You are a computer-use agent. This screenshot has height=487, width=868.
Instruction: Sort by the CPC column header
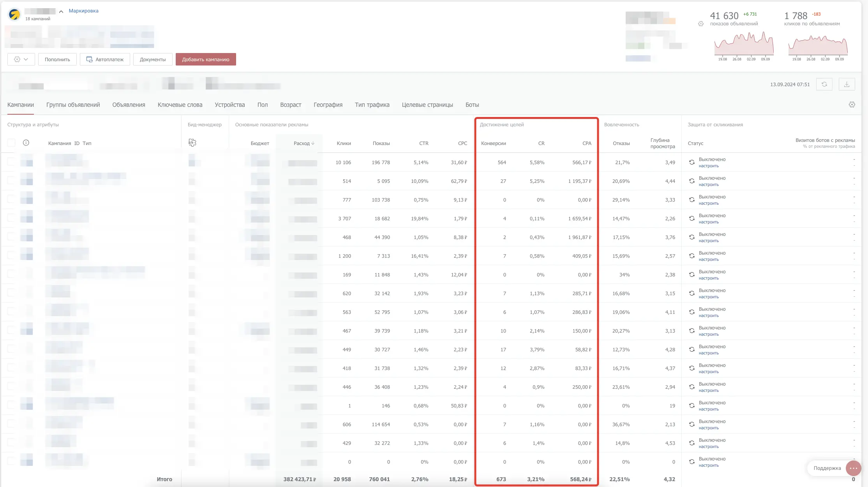462,143
